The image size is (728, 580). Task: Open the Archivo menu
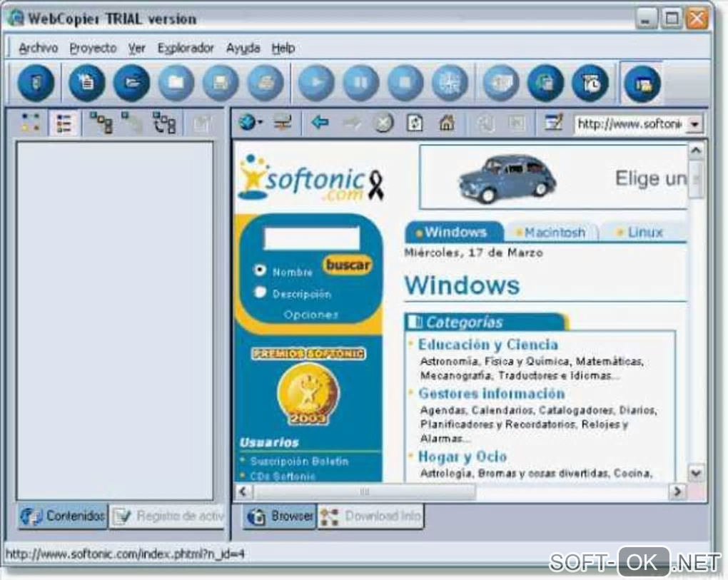coord(38,48)
